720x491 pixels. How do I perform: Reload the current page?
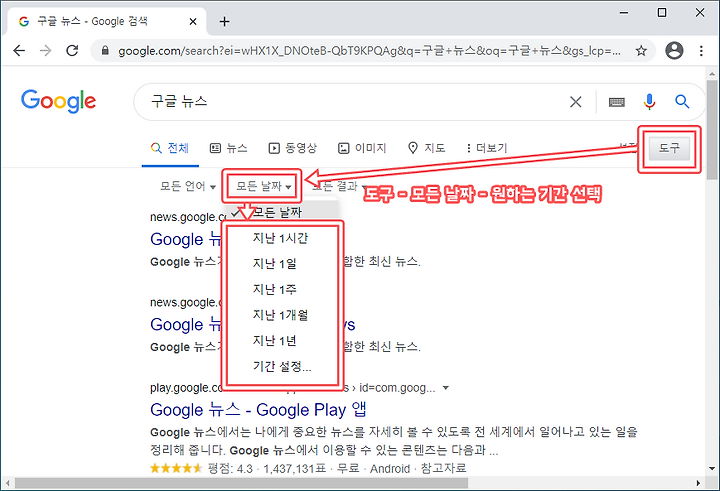(72, 51)
